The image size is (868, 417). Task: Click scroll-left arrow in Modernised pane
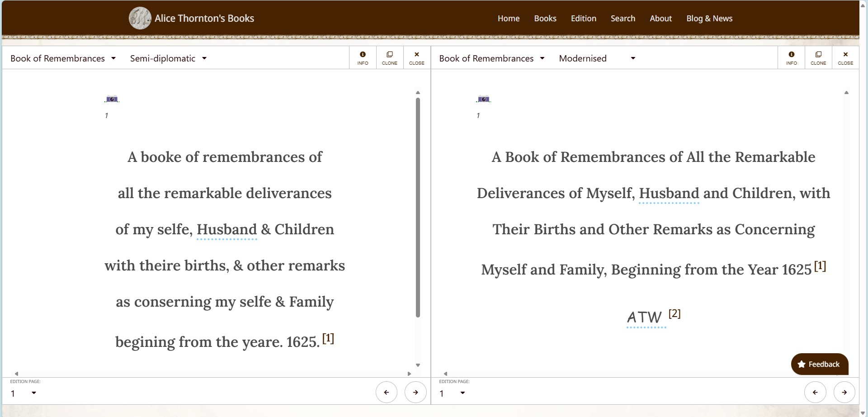point(445,374)
